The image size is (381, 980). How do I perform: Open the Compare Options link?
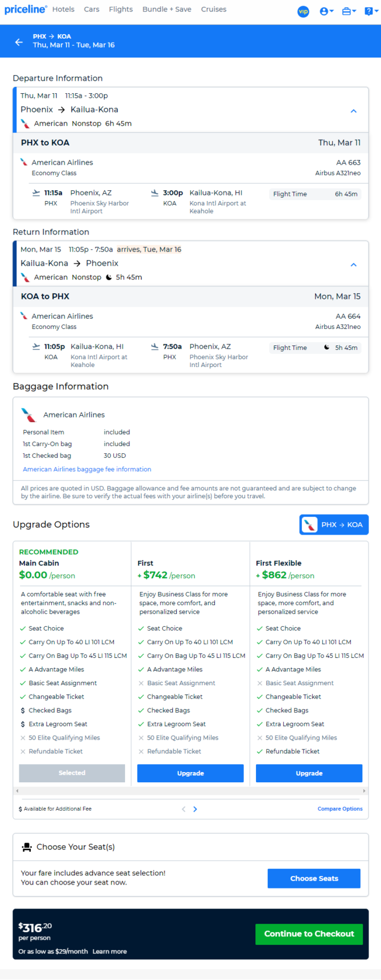340,809
